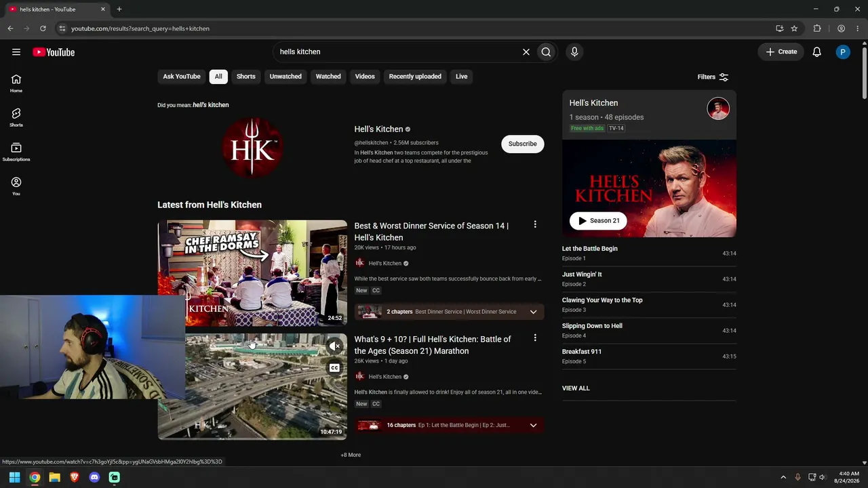The height and width of the screenshot is (488, 868).
Task: Unmute the video preview sound
Action: 334,346
